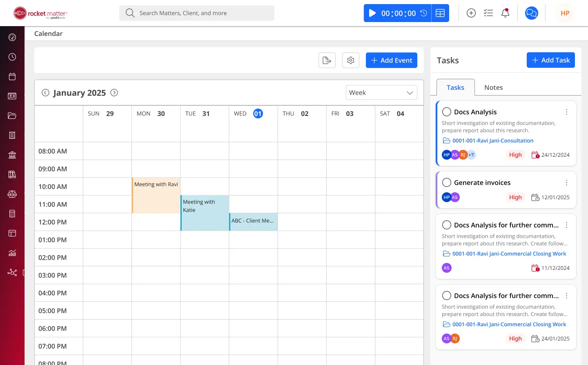Switch to the Notes tab
Image resolution: width=588 pixels, height=365 pixels.
coord(493,87)
